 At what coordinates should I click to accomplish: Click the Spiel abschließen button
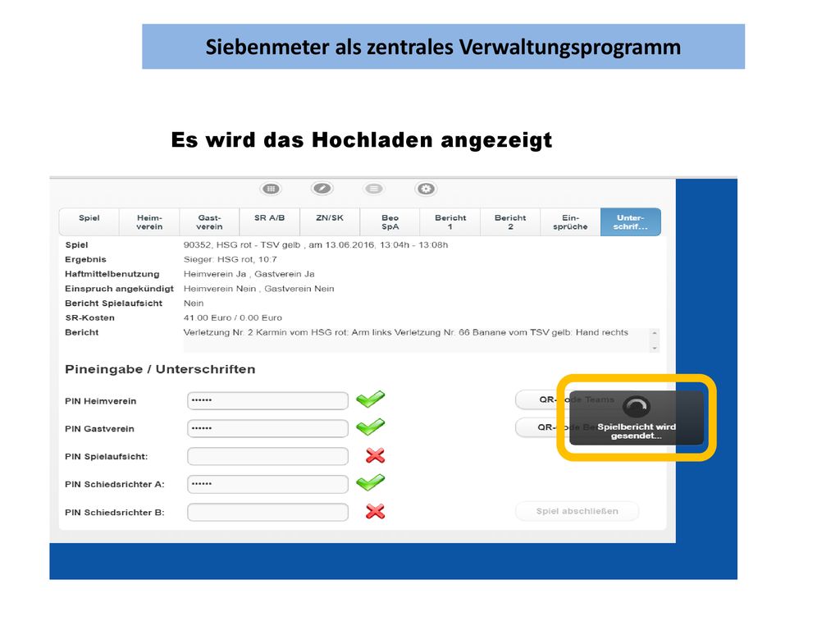(577, 511)
